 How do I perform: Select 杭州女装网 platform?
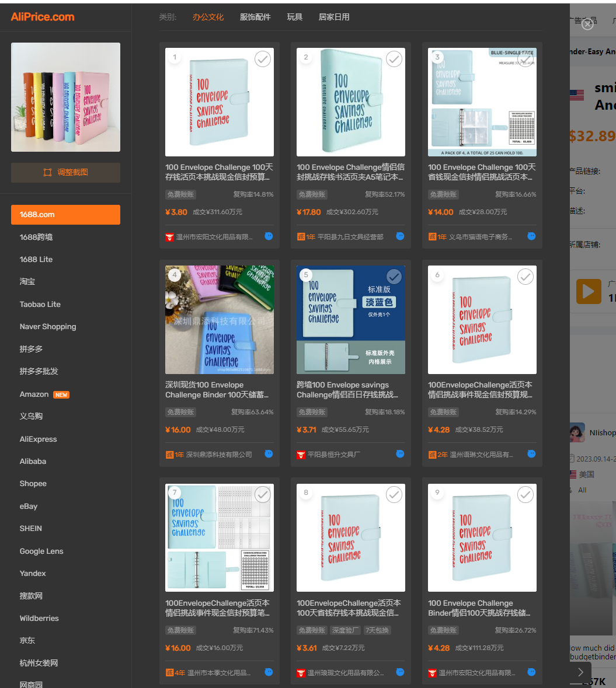(x=39, y=663)
